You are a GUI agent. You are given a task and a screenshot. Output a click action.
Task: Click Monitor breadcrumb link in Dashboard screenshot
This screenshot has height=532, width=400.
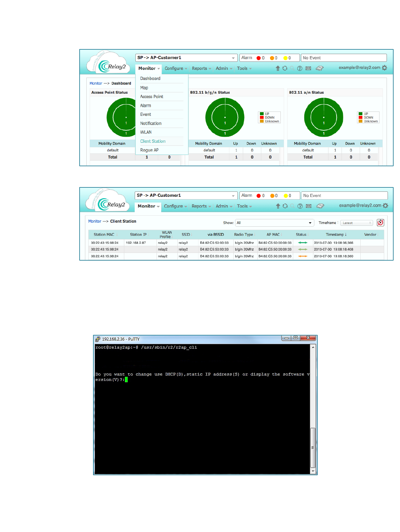pos(96,83)
